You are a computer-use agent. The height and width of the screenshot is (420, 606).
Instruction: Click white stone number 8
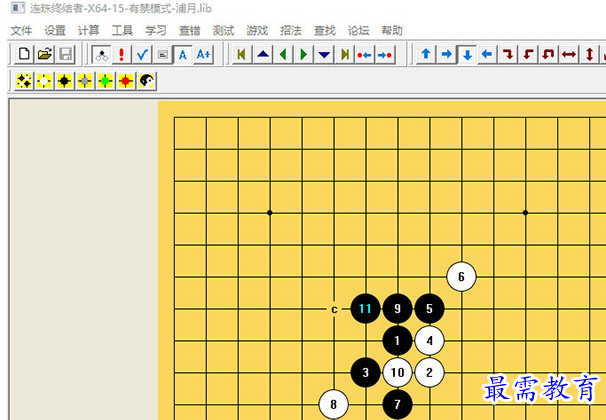coord(334,405)
